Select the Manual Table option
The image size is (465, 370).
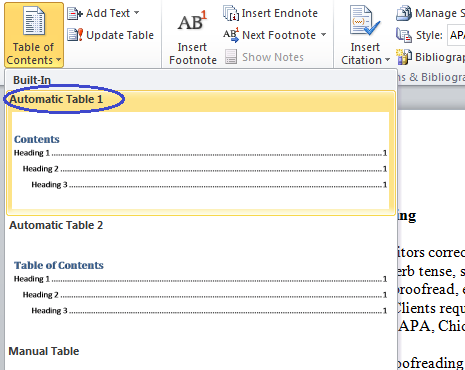point(44,351)
